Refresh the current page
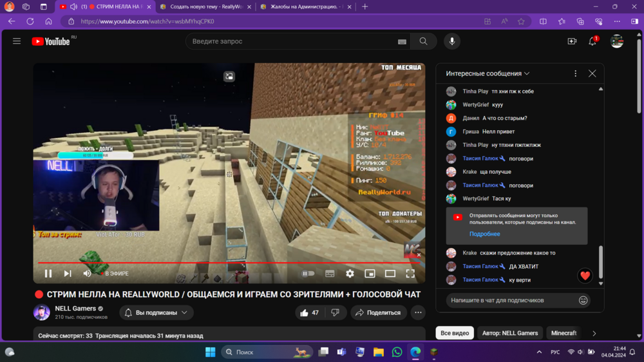The image size is (644, 362). (x=30, y=21)
